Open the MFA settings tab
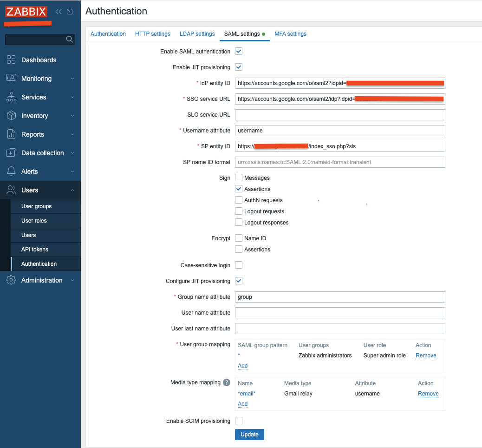 click(290, 33)
